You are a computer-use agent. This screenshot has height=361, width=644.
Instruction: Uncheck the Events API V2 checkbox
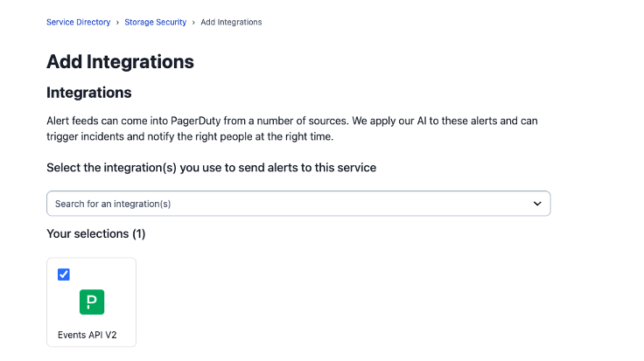(64, 274)
